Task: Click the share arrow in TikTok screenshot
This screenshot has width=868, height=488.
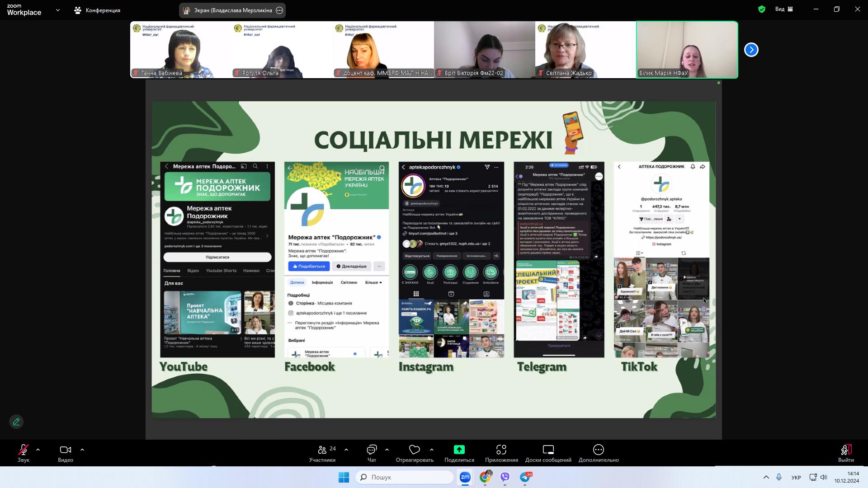Action: pos(703,167)
